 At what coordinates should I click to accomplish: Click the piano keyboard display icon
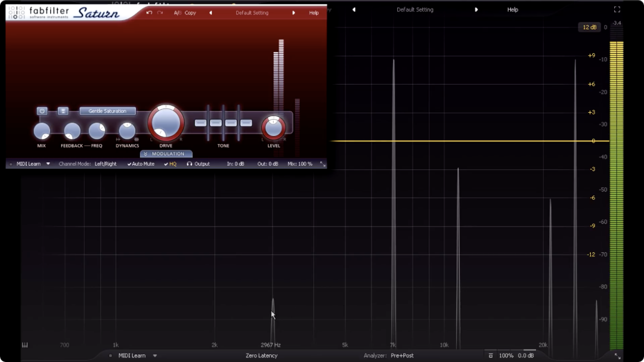24,345
